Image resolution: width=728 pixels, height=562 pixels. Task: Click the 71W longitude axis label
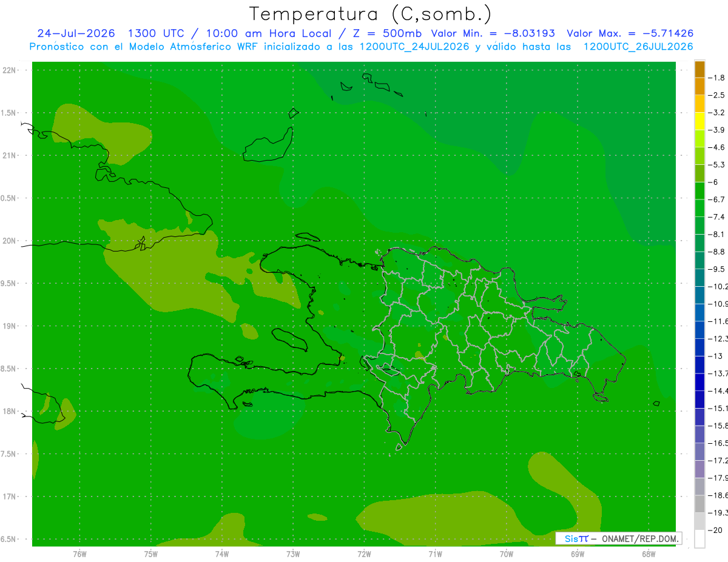point(435,554)
